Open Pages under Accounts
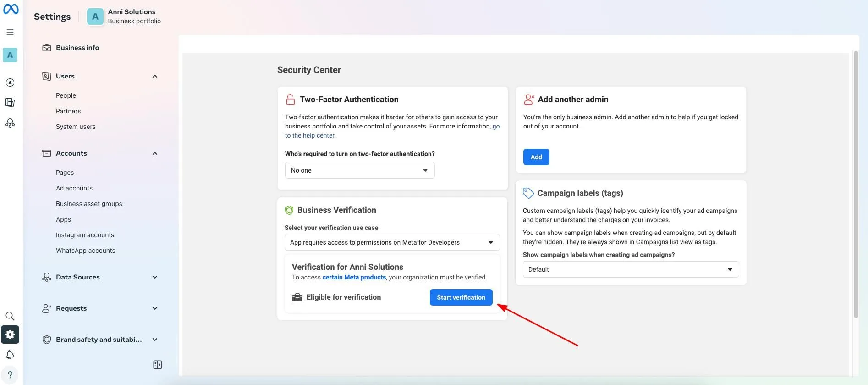This screenshot has height=385, width=868. click(65, 173)
